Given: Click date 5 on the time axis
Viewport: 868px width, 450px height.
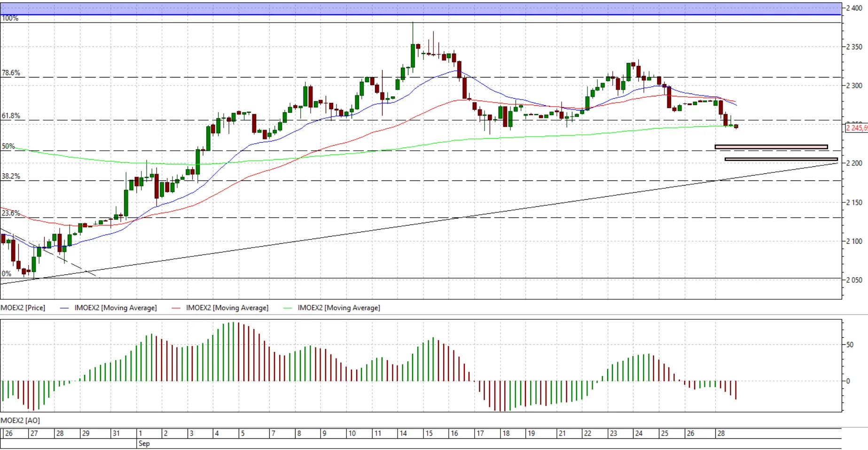Looking at the screenshot, I should (242, 434).
